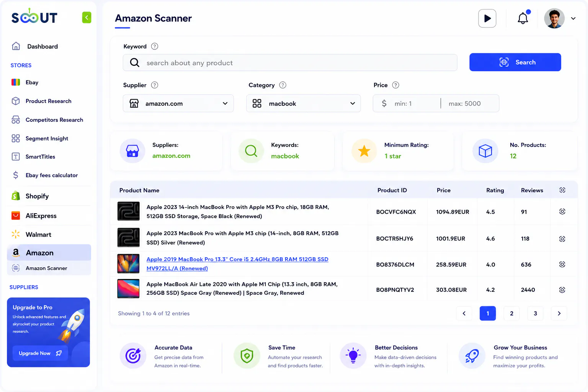588x392 pixels.
Task: Click the blue Search button
Action: (515, 62)
